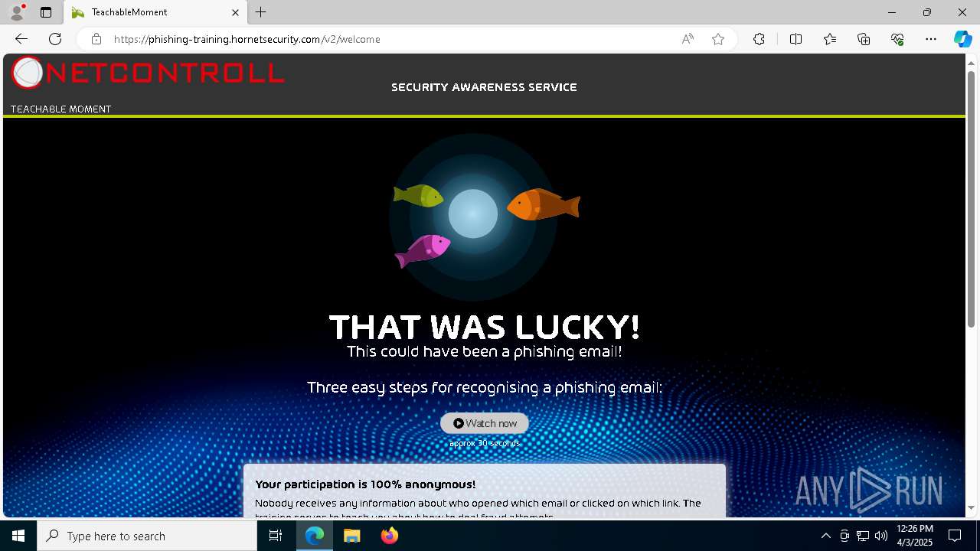The width and height of the screenshot is (980, 551).
Task: Click 'approx 30 seconds' caption
Action: (x=485, y=443)
